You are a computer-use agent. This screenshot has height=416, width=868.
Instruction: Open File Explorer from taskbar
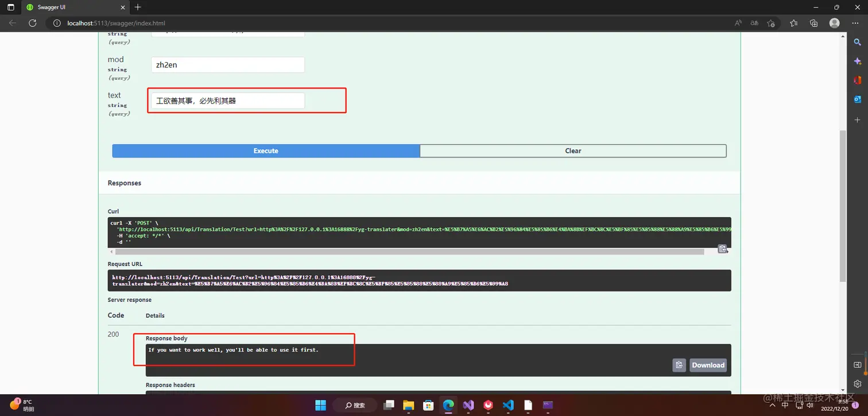coord(408,405)
